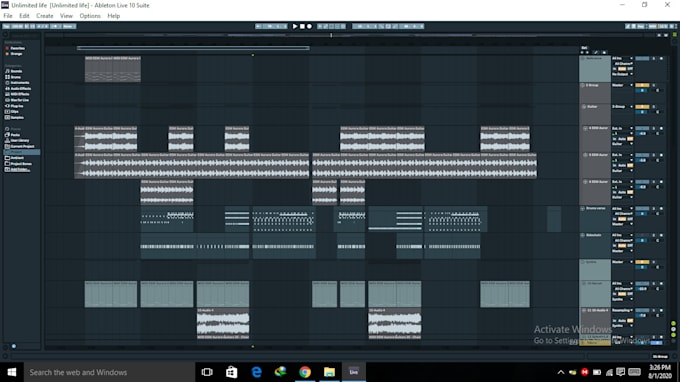Screen dimensions: 680x382
Task: Toggle browser preview button at sidebar bottom
Action: coord(14,346)
